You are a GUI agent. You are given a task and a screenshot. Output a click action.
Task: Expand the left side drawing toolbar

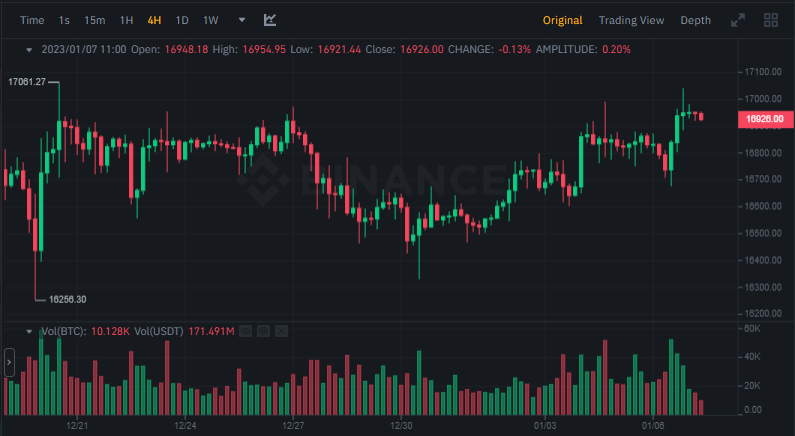(10, 362)
